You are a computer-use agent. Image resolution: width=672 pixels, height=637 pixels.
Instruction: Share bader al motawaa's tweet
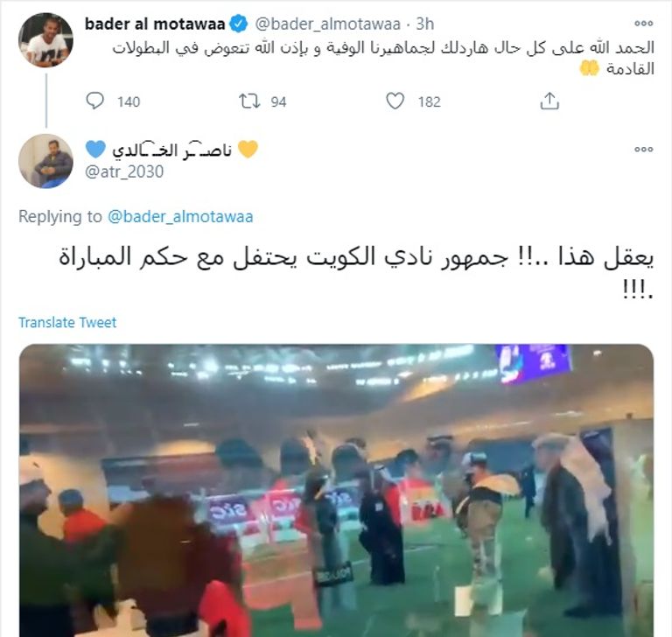(x=549, y=101)
